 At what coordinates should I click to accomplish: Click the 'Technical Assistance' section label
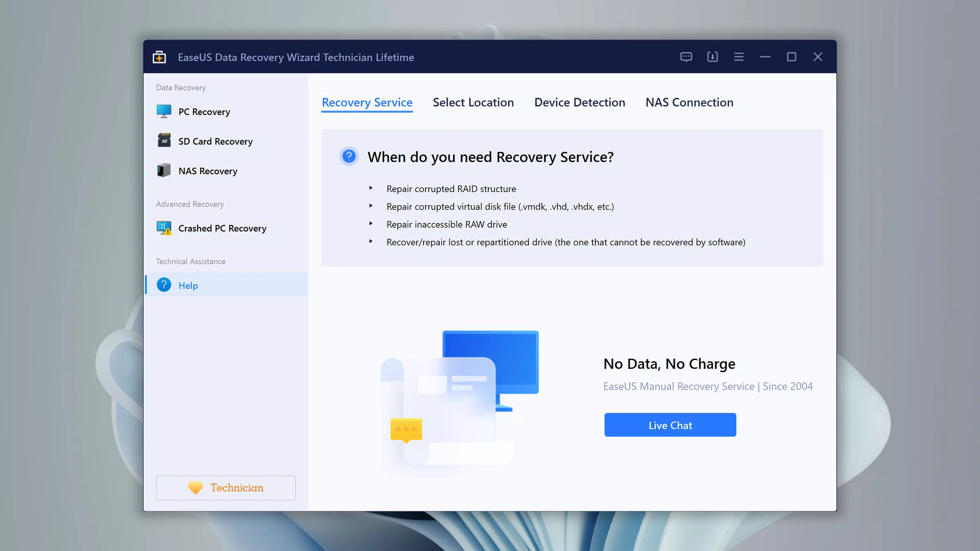point(191,261)
